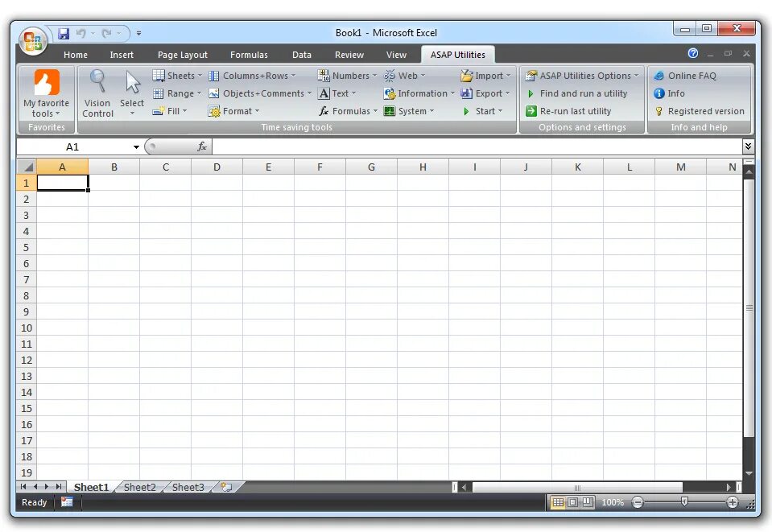
Task: Open the Formulas utilities menu in ASAP
Action: click(x=348, y=111)
